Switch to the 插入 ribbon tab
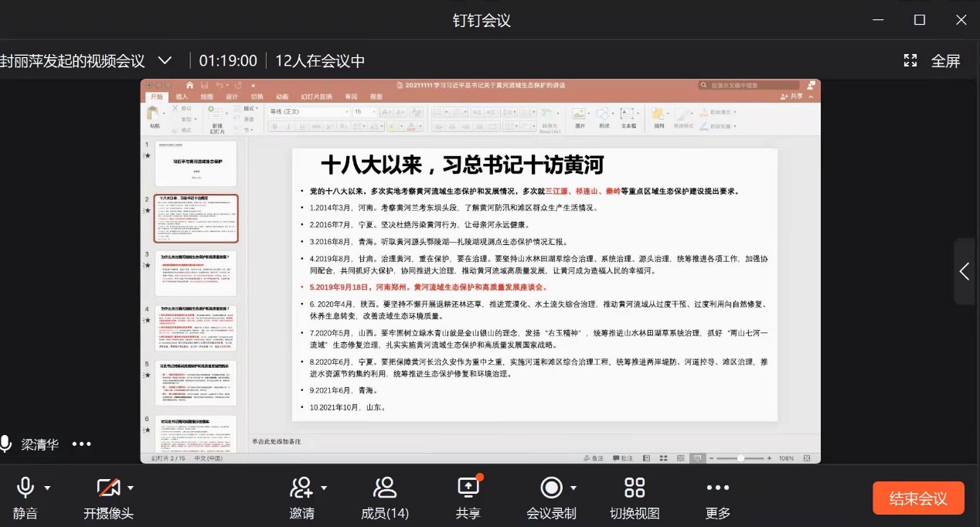Image resolution: width=980 pixels, height=527 pixels. [x=182, y=97]
